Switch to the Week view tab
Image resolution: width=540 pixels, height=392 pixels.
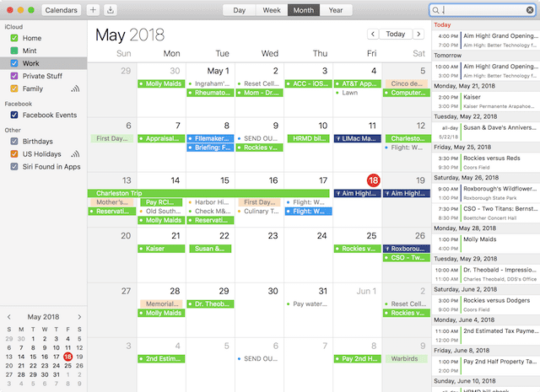click(x=272, y=10)
